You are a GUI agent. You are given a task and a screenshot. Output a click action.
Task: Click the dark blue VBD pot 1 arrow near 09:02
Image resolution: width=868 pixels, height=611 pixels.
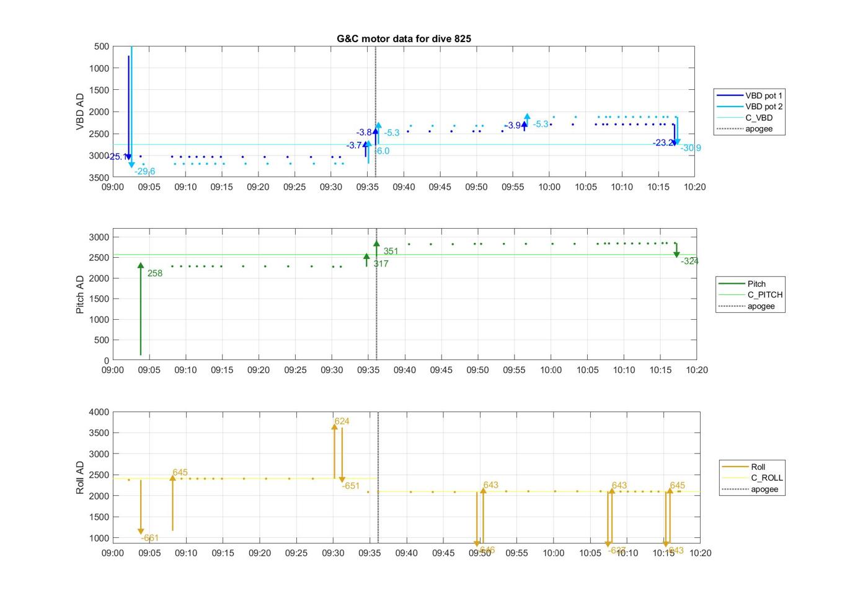(x=128, y=108)
